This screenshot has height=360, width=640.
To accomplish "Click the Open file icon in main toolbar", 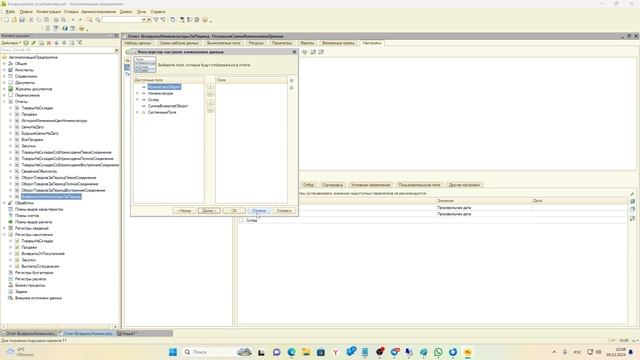I will coord(14,20).
